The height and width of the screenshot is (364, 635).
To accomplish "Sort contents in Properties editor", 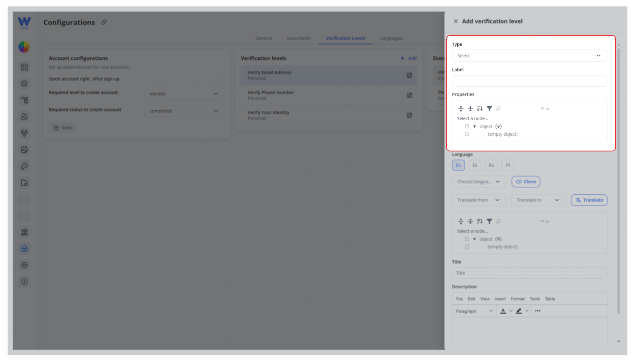I will tap(480, 108).
